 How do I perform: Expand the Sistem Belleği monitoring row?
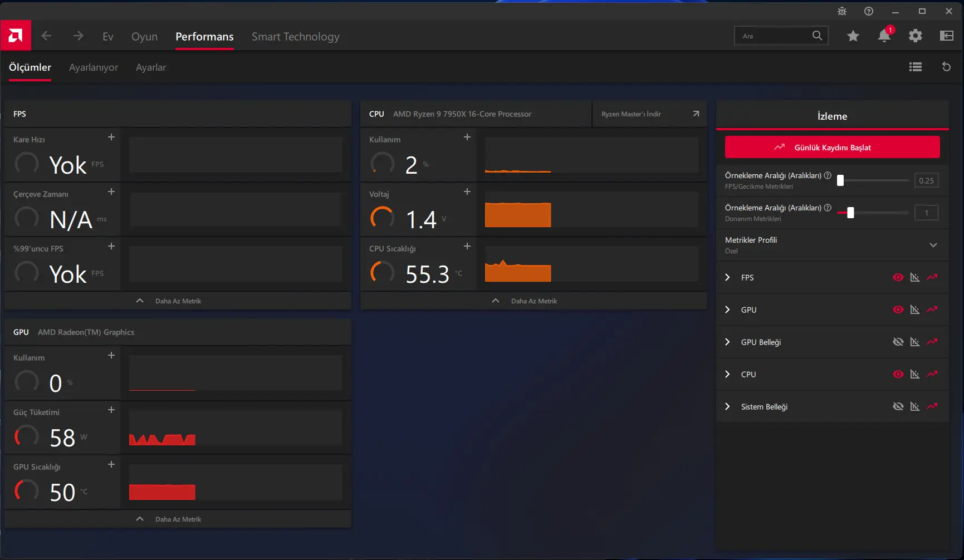pyautogui.click(x=727, y=406)
